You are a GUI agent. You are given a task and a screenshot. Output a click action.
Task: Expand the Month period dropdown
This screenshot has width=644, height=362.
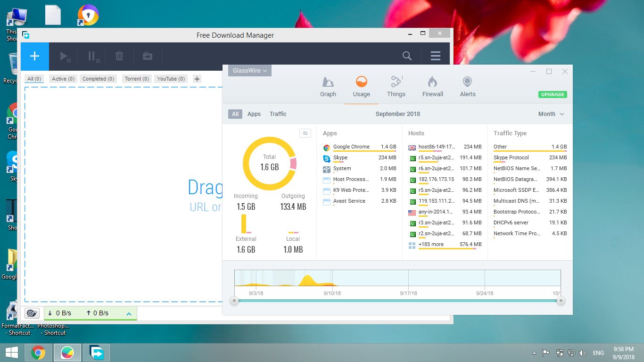pyautogui.click(x=551, y=114)
